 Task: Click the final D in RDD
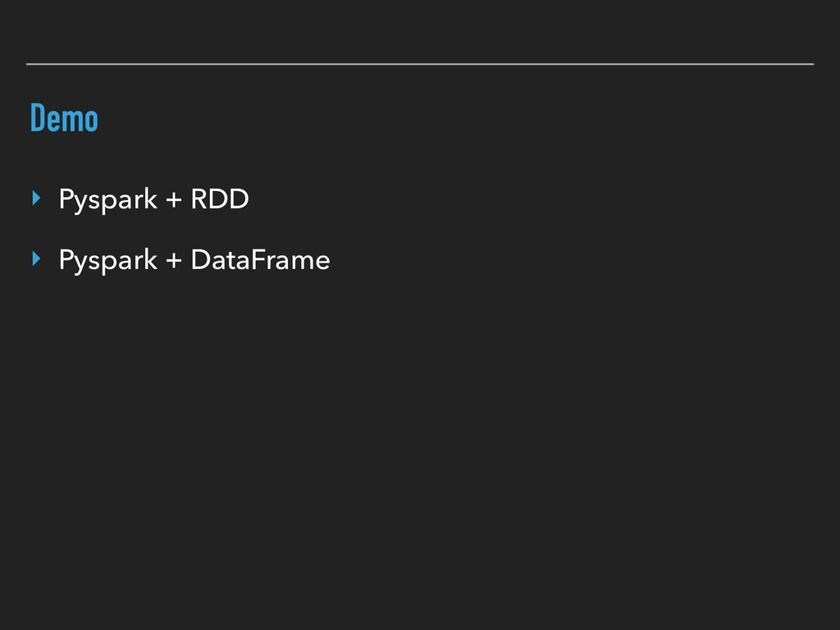(x=239, y=199)
